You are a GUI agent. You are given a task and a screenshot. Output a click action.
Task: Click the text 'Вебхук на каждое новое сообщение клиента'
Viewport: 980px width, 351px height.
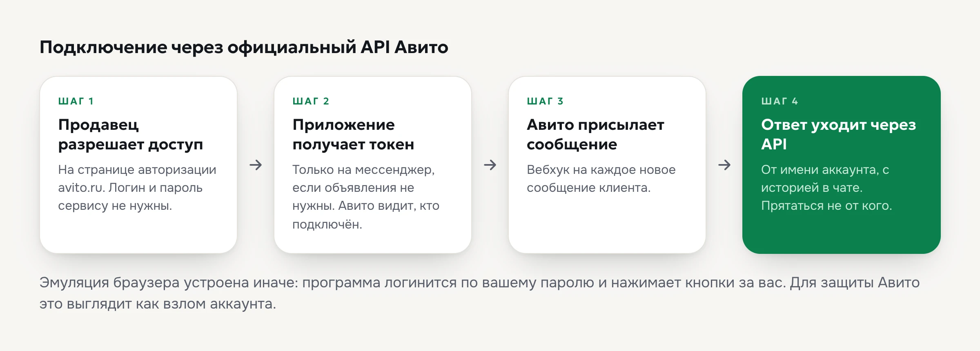click(x=601, y=179)
